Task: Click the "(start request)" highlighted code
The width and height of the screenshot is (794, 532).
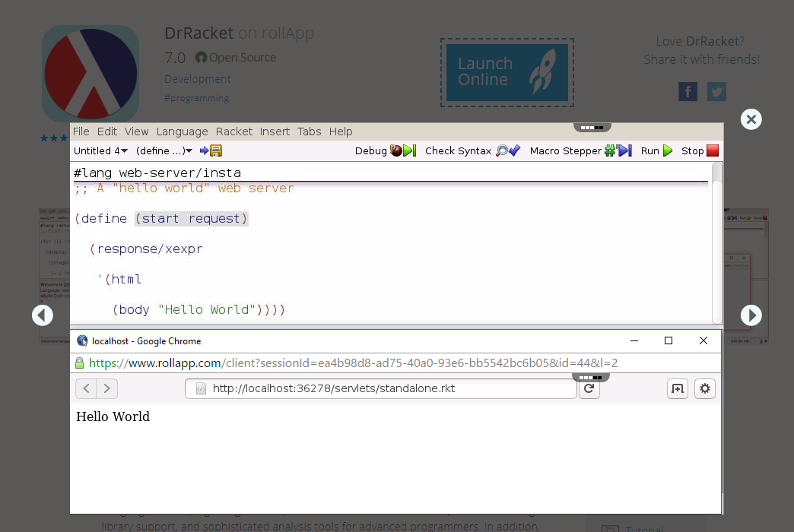Action: click(x=192, y=219)
